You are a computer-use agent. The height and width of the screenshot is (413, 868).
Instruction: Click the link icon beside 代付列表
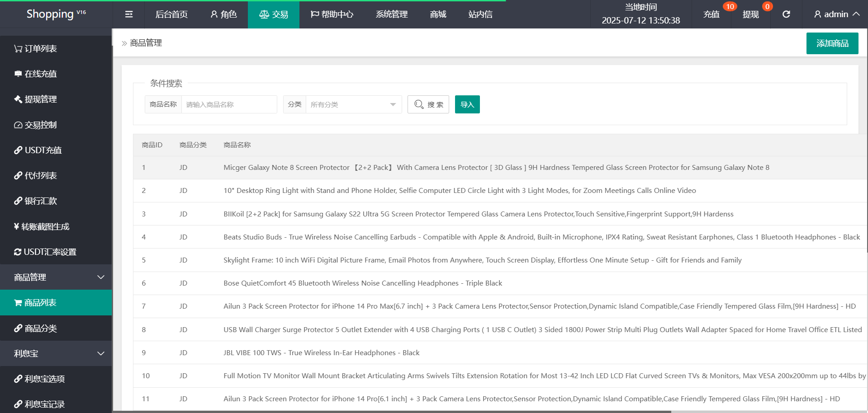pyautogui.click(x=18, y=175)
